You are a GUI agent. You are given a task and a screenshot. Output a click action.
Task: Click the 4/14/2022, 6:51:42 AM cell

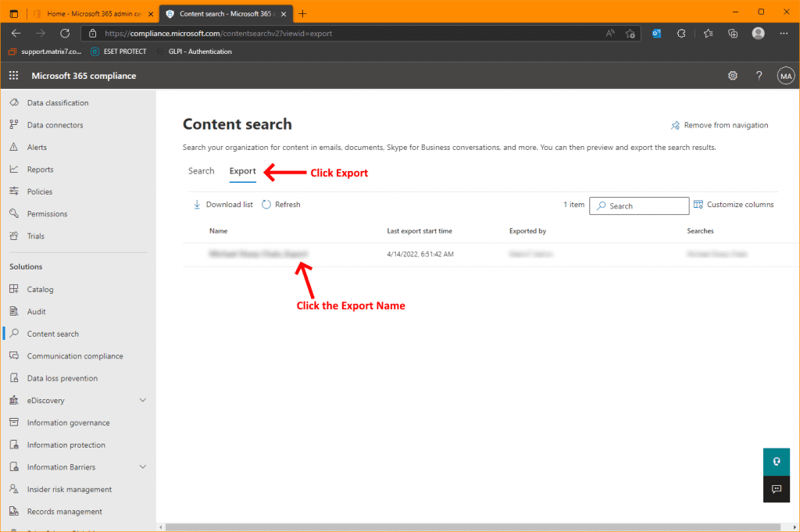420,254
